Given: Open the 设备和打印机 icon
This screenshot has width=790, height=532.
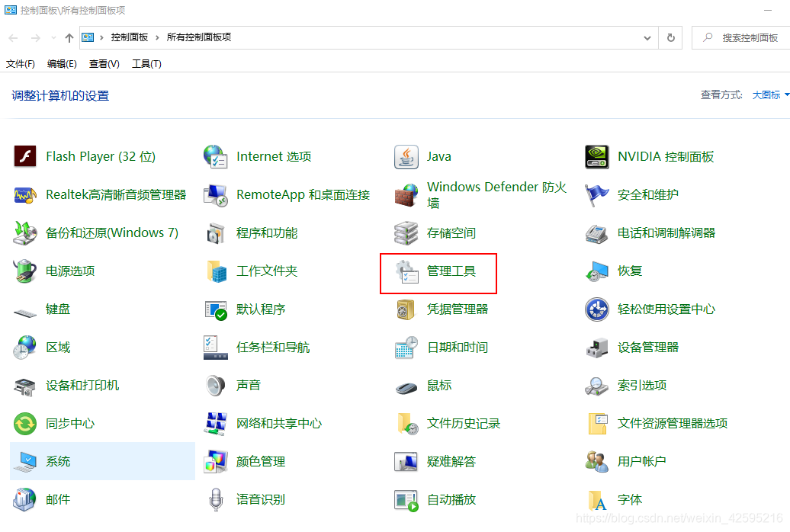Looking at the screenshot, I should (25, 386).
